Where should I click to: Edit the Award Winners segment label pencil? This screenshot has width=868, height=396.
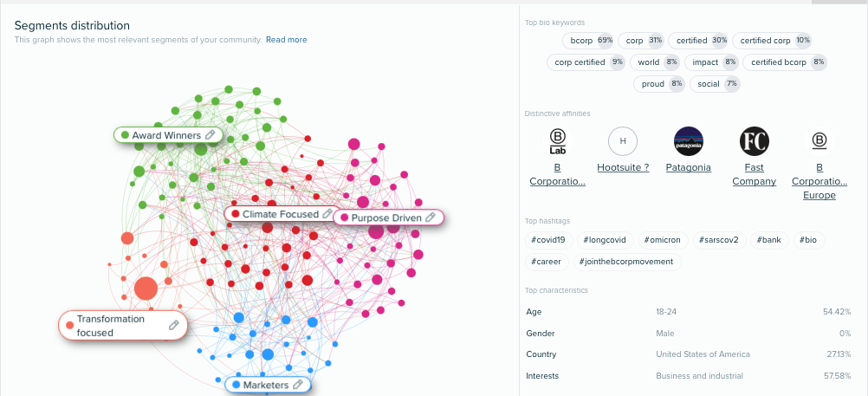210,134
